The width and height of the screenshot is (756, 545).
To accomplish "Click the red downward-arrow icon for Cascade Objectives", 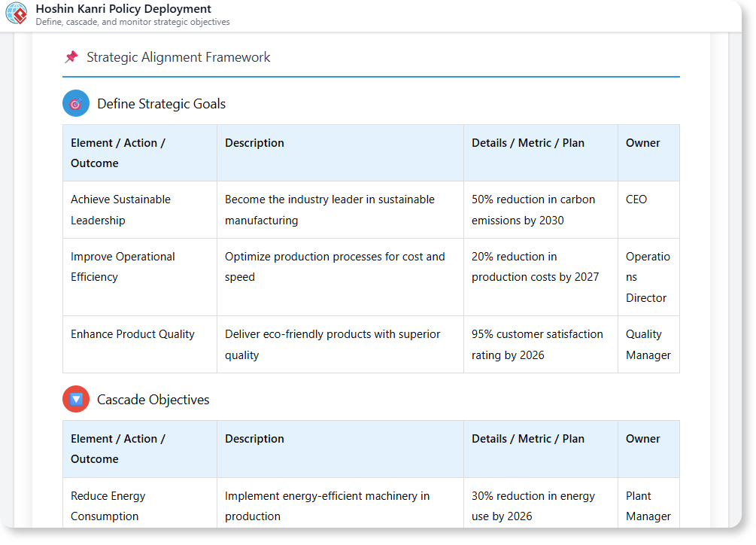I will [x=75, y=399].
